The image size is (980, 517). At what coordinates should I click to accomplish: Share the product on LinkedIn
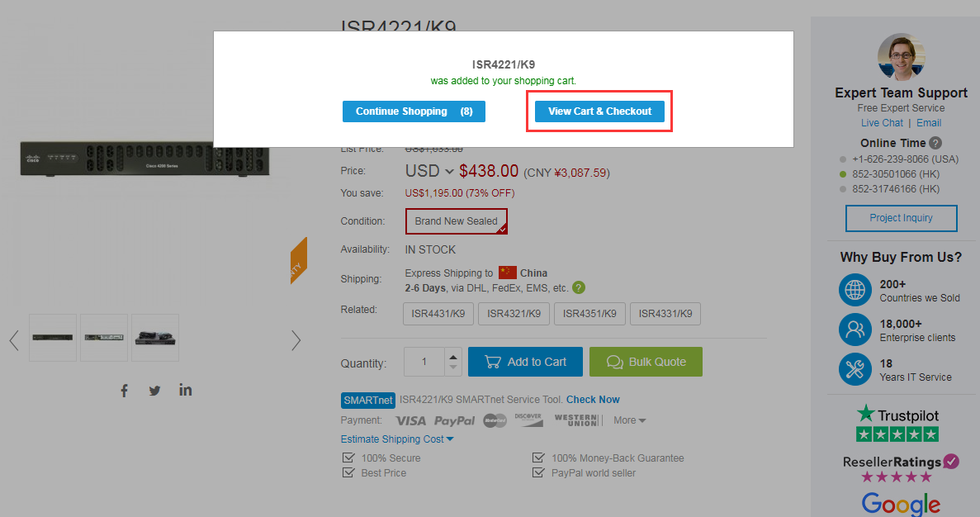pos(185,390)
